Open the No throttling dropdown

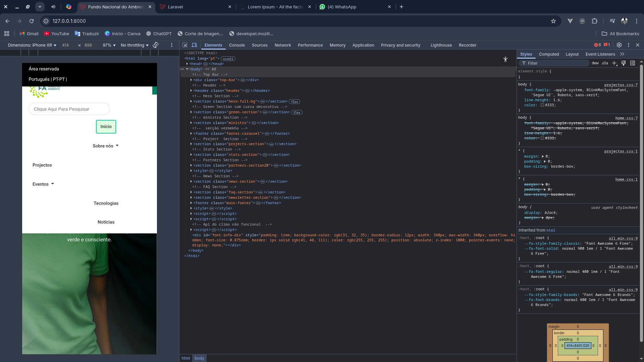click(x=135, y=45)
